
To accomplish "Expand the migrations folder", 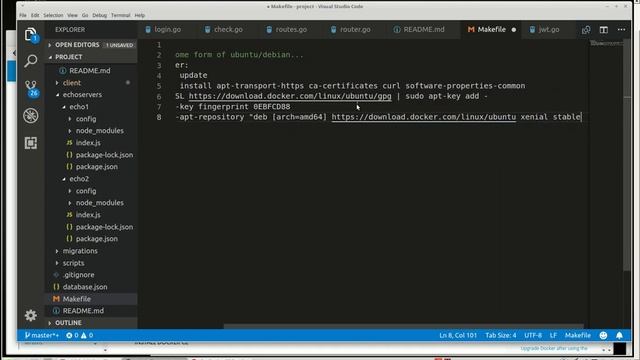I will 91,251.
